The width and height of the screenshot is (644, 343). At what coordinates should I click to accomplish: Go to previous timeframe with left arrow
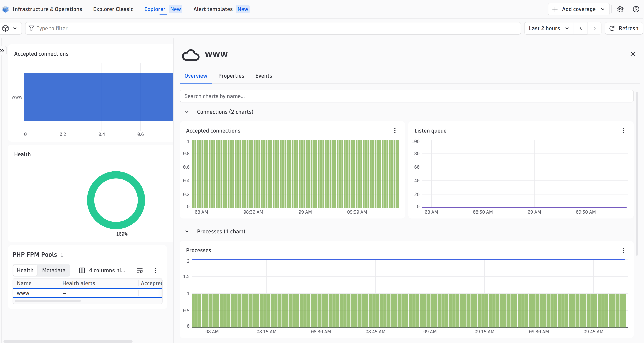tap(581, 28)
